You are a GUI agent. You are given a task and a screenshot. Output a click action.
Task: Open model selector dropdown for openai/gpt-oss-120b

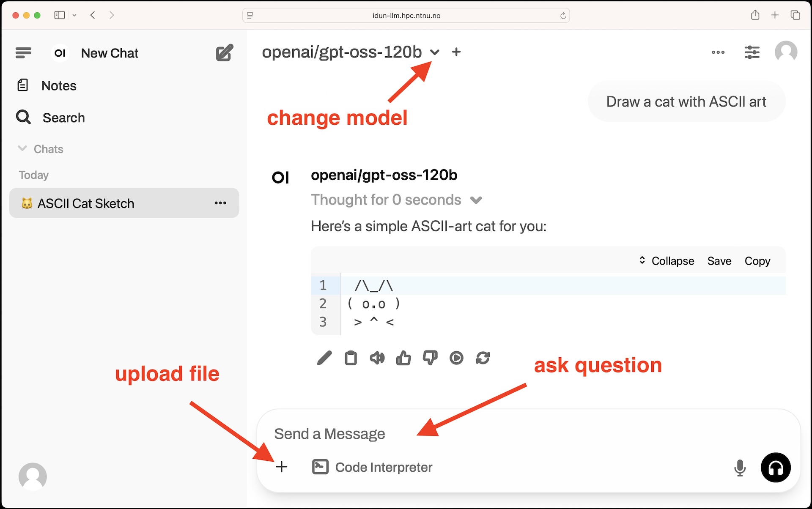(435, 52)
